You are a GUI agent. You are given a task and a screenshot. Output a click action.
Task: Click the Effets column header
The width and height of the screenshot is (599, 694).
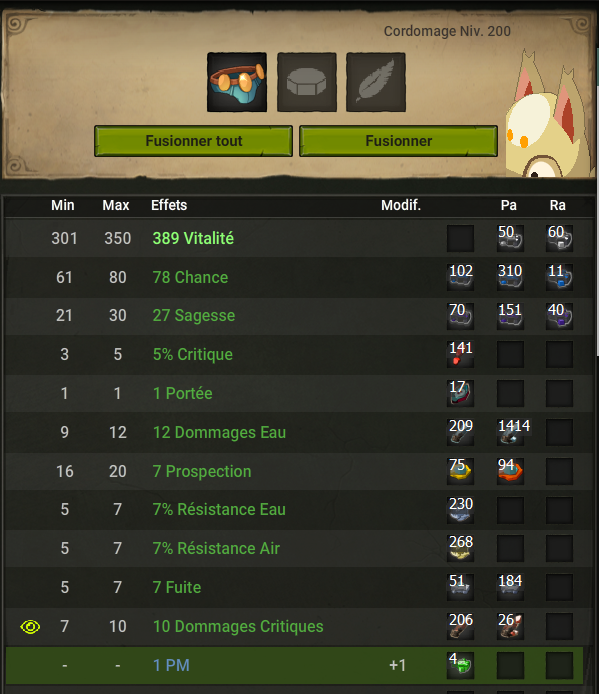pyautogui.click(x=169, y=205)
